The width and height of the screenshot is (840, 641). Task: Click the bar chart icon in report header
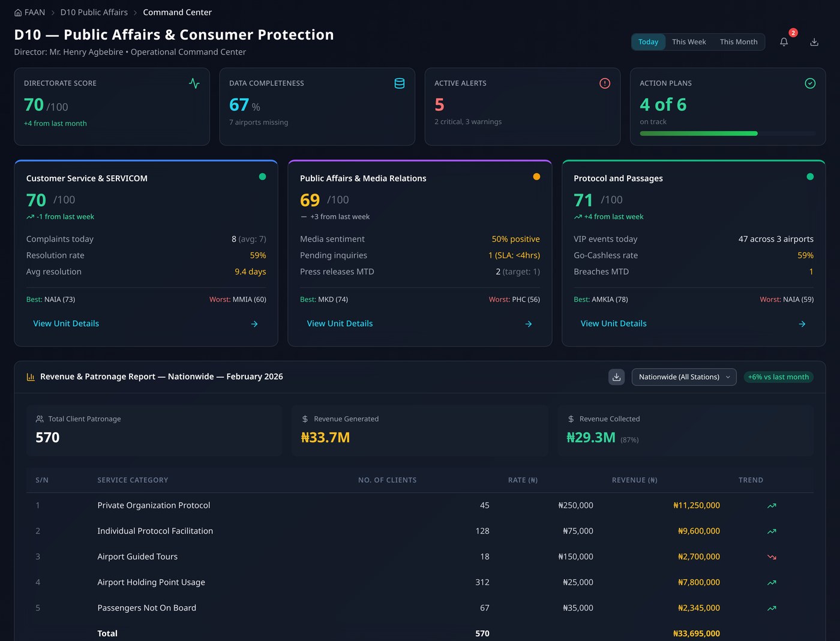tap(31, 377)
